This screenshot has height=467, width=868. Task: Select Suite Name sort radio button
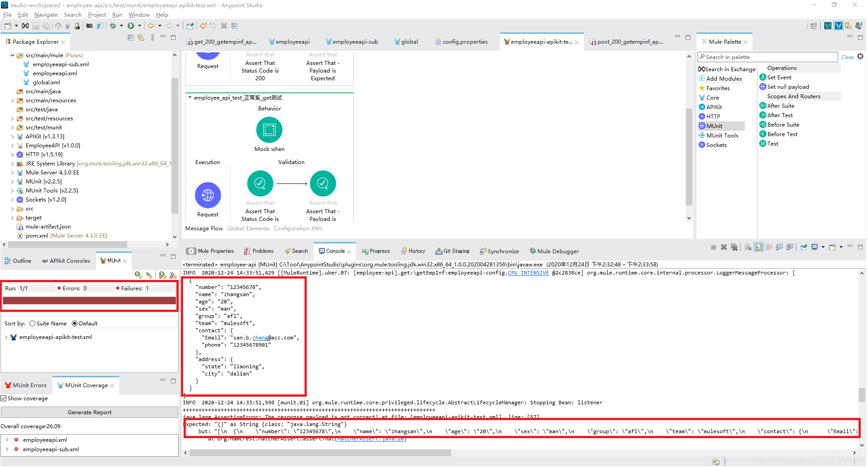(32, 324)
